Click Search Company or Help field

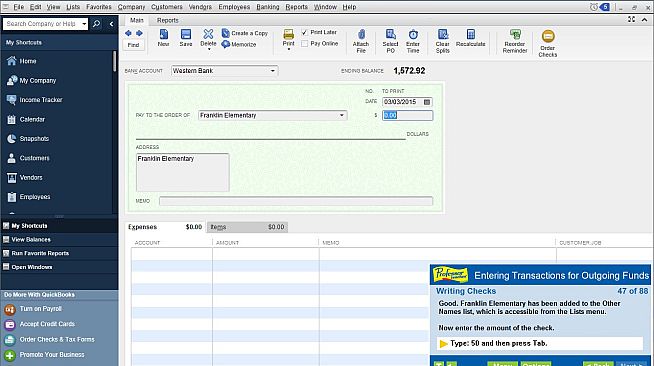[x=42, y=24]
